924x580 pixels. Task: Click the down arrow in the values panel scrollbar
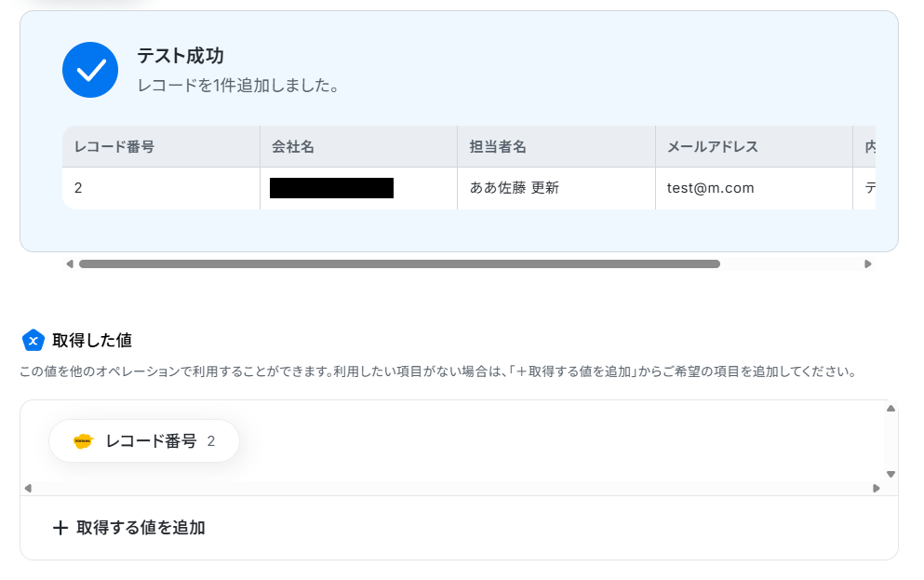[x=891, y=474]
